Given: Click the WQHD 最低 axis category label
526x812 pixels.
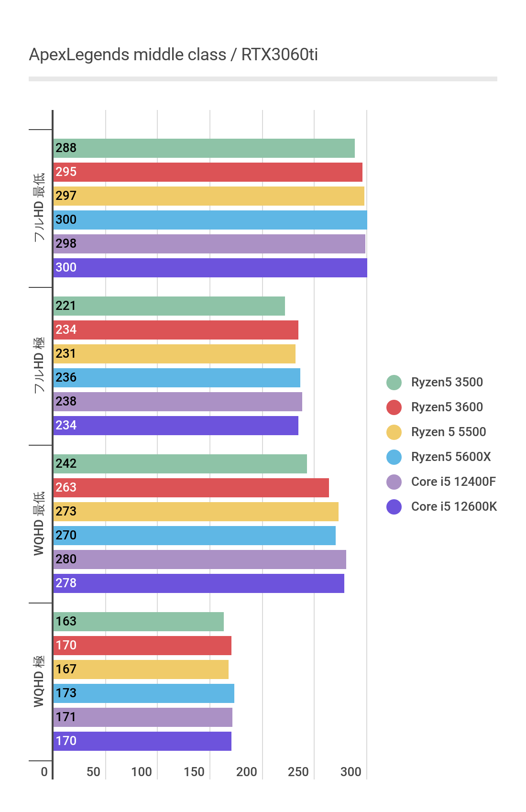Looking at the screenshot, I should click(x=39, y=524).
